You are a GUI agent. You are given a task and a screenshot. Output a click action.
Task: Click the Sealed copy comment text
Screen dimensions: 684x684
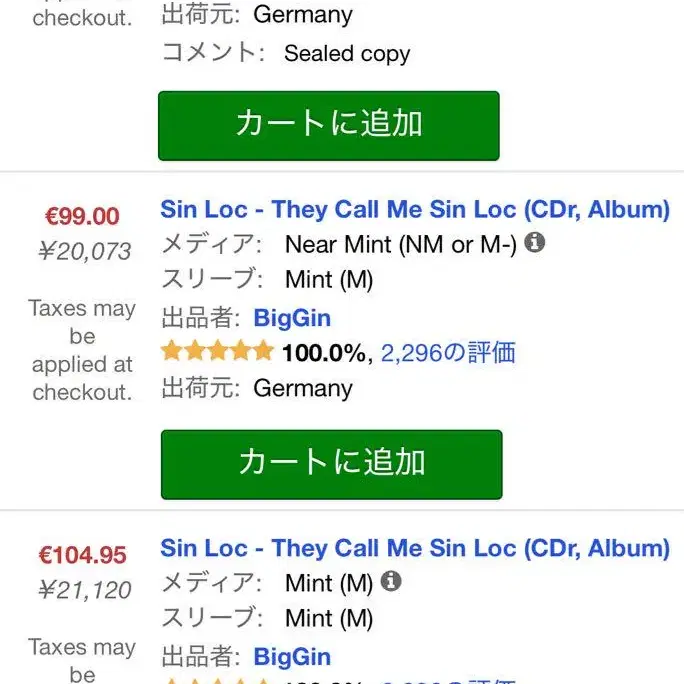pos(347,54)
